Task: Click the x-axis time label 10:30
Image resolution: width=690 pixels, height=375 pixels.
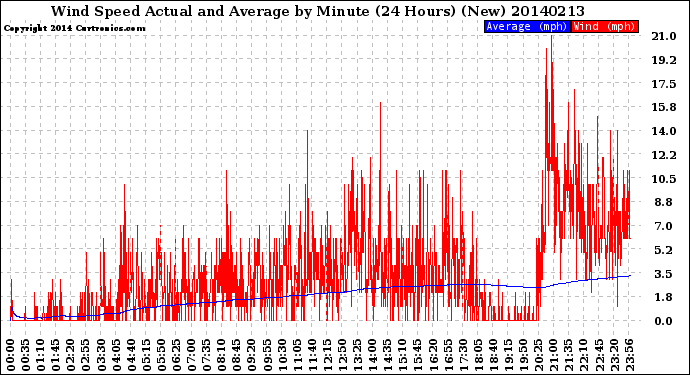Action: (x=282, y=355)
